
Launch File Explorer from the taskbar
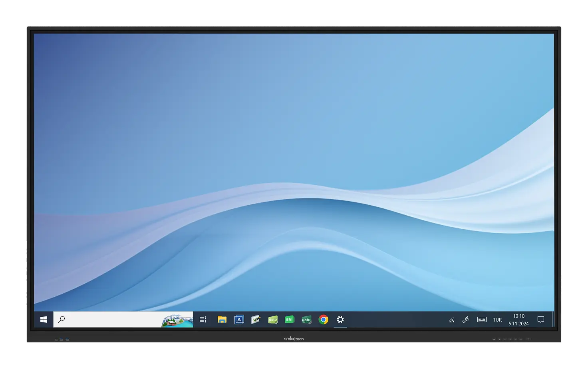(222, 320)
